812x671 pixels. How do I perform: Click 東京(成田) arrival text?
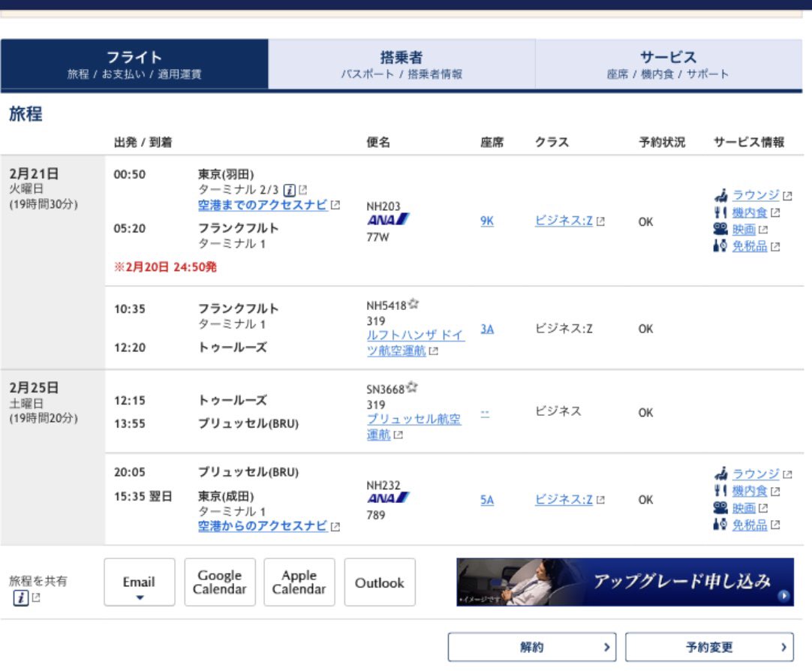226,496
